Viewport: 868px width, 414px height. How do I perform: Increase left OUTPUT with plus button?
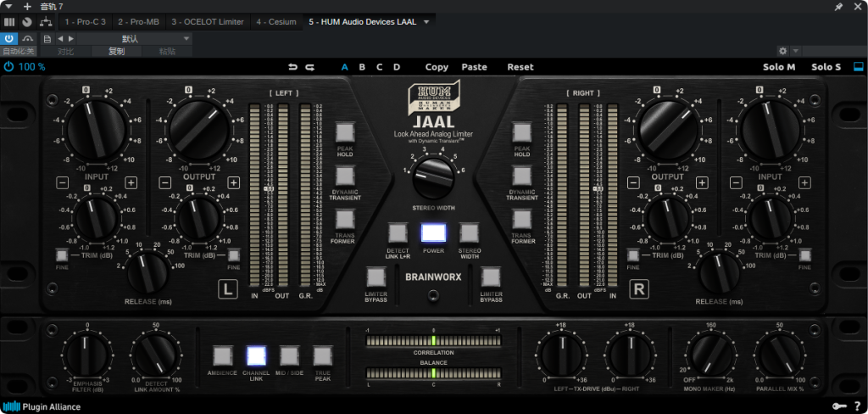pyautogui.click(x=234, y=182)
